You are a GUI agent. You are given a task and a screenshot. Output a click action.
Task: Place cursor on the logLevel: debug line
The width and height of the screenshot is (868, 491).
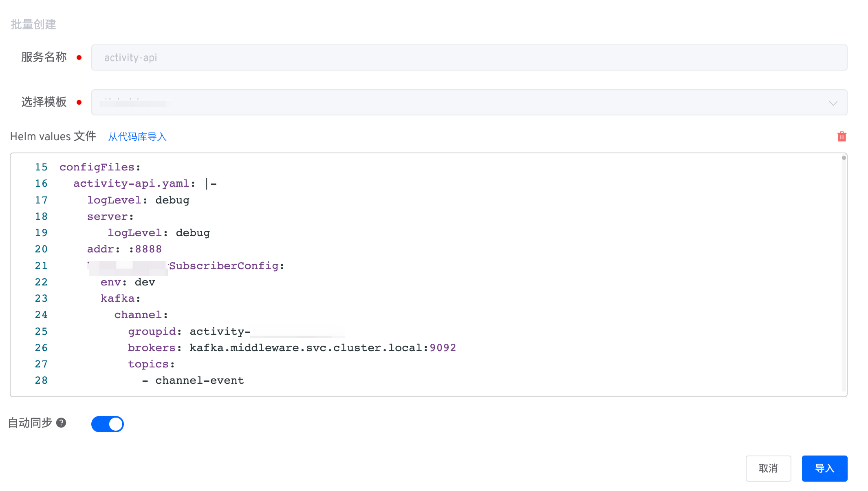[138, 200]
